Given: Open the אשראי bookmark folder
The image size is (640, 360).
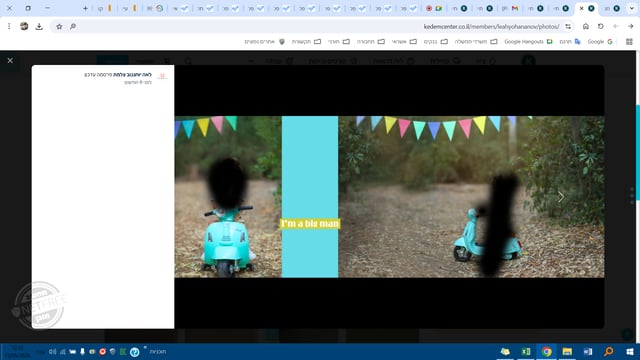Looking at the screenshot, I should coord(404,42).
